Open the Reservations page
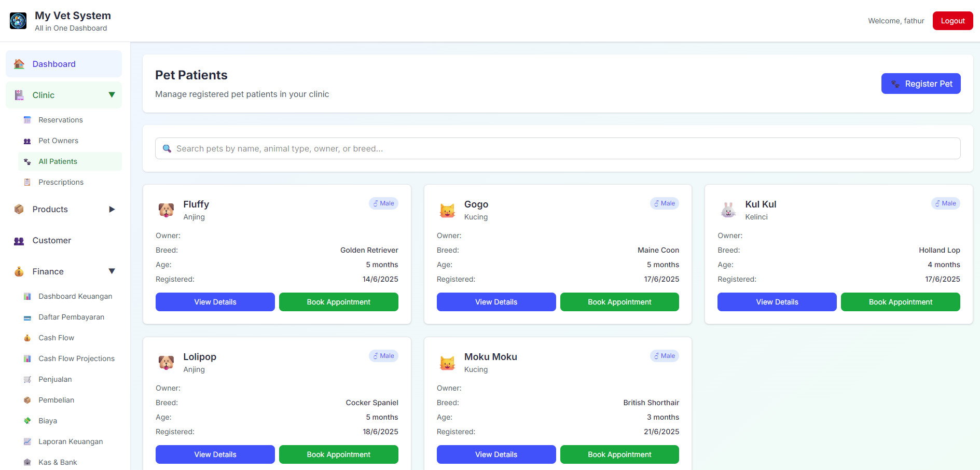The width and height of the screenshot is (980, 470). point(60,120)
